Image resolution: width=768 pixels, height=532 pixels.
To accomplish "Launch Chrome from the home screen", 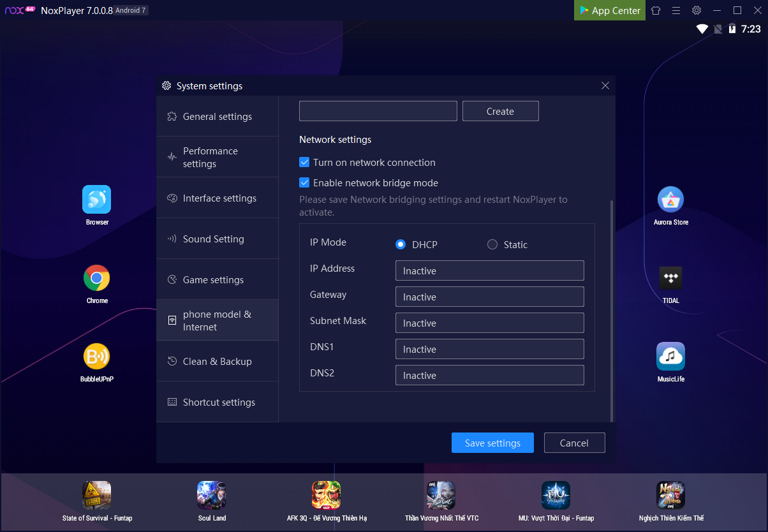I will click(96, 278).
